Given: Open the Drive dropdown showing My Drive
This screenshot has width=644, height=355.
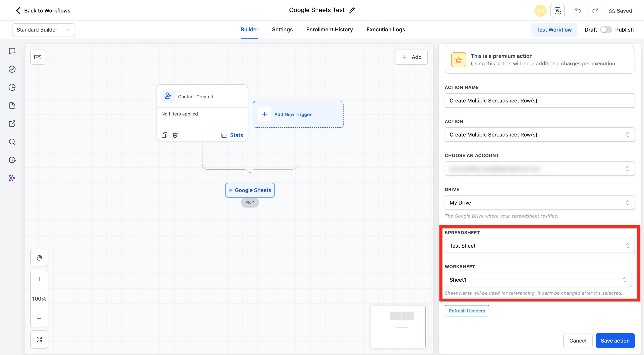Looking at the screenshot, I should [540, 203].
